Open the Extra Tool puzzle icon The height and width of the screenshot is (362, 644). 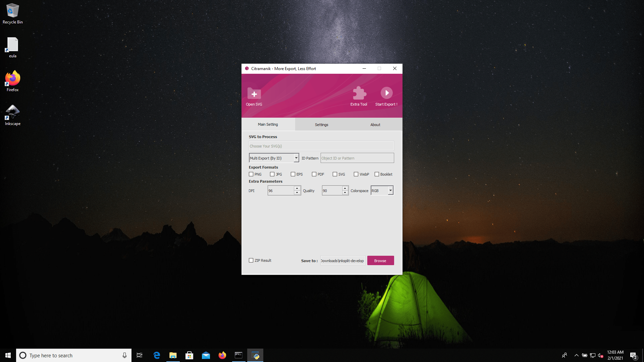click(359, 93)
